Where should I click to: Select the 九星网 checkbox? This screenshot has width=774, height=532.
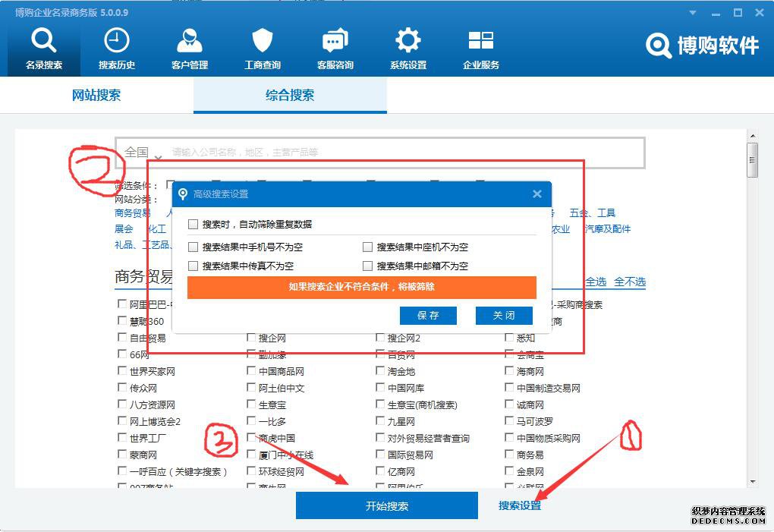click(380, 421)
